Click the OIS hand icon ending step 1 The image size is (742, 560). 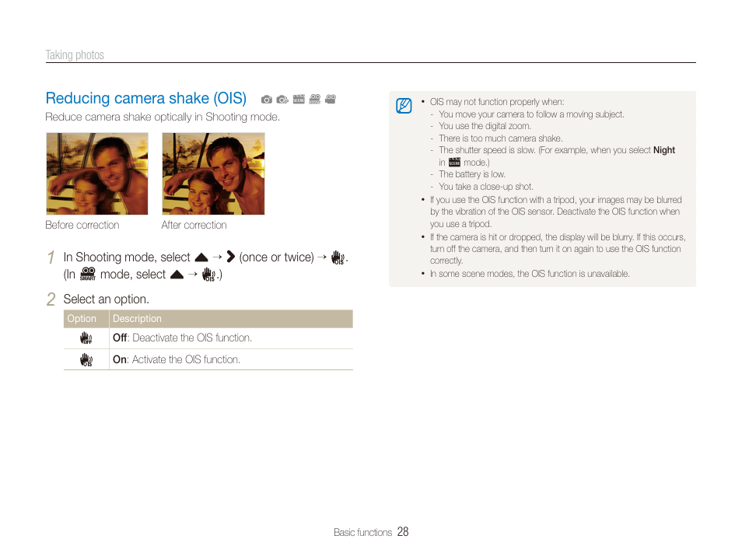(338, 257)
